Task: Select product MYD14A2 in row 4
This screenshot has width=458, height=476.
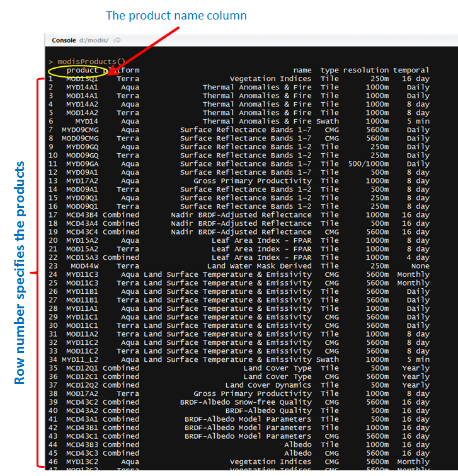Action: tap(82, 104)
